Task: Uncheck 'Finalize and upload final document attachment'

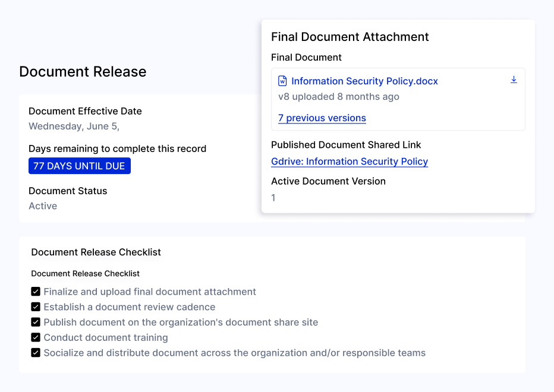Action: tap(36, 292)
